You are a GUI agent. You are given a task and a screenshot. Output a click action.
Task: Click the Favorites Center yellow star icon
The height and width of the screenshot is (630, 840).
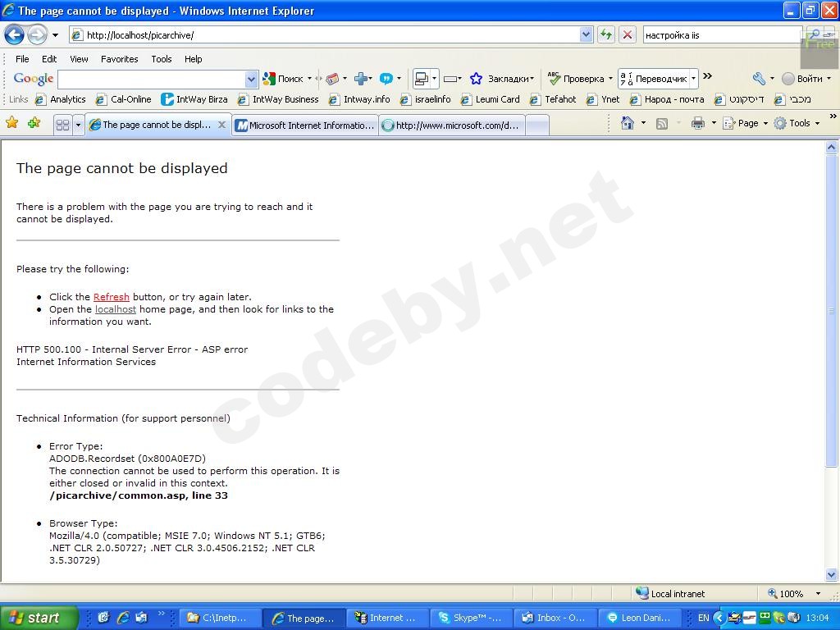[11, 124]
